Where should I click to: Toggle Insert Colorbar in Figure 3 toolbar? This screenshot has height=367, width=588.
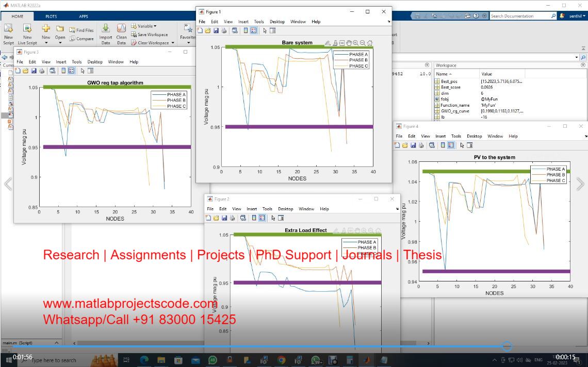click(63, 71)
